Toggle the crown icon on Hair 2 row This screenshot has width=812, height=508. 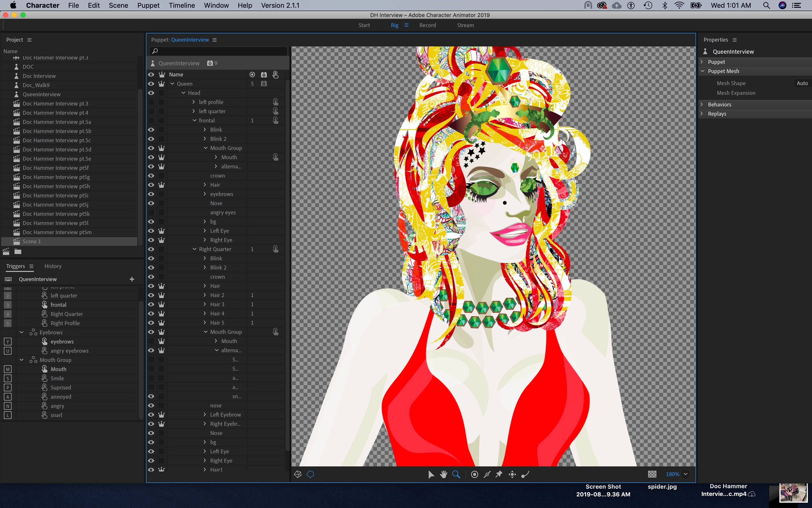tap(161, 295)
